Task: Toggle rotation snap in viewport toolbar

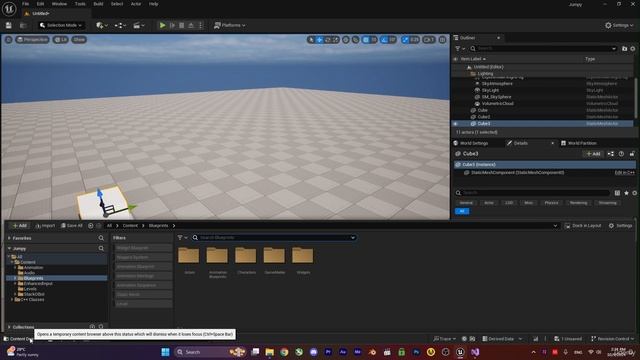Action: [x=383, y=40]
